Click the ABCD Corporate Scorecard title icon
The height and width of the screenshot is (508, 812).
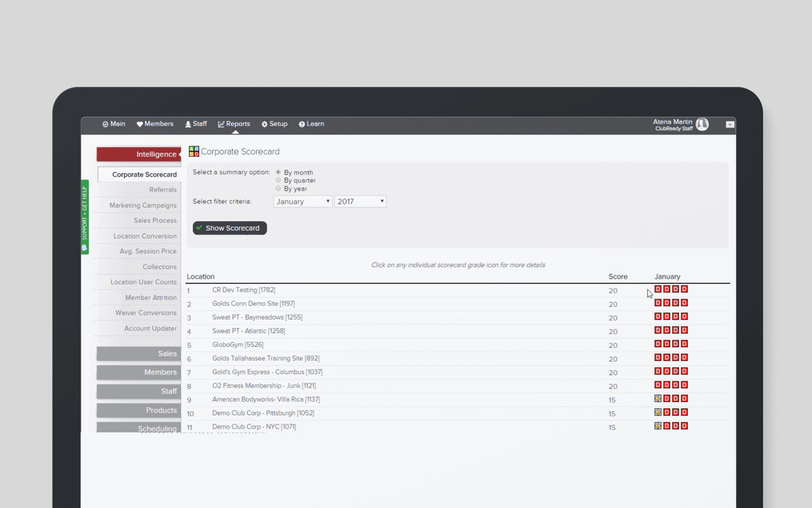click(194, 151)
